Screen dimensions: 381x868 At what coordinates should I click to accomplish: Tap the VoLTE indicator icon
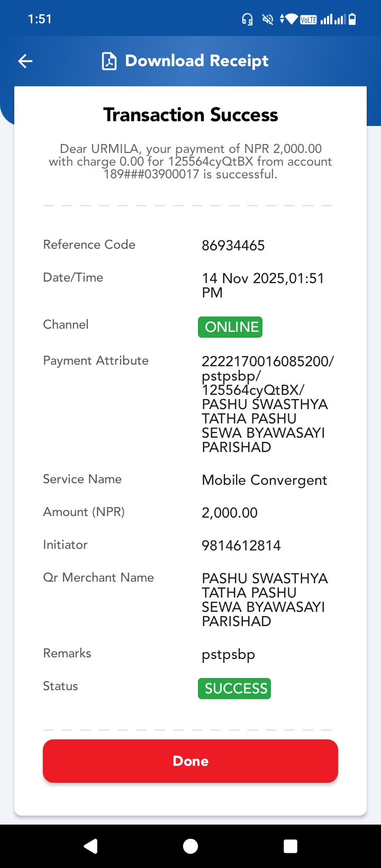308,20
